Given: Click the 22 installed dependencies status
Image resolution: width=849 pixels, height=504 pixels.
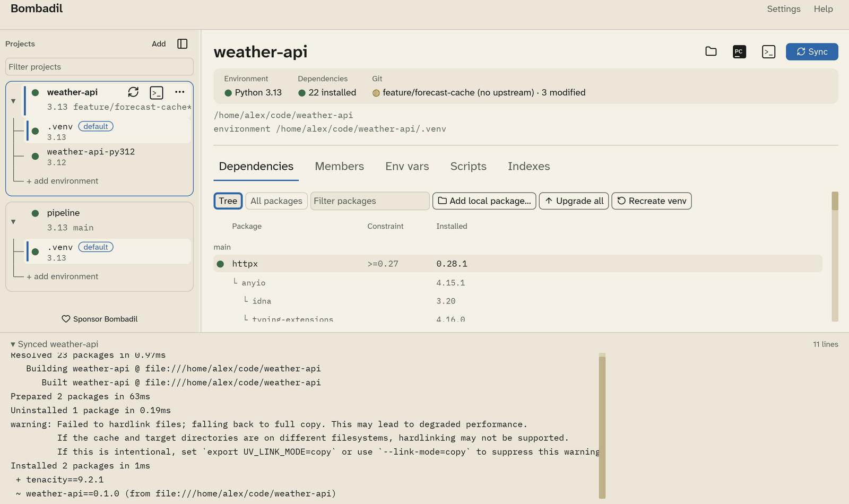Looking at the screenshot, I should click(327, 92).
